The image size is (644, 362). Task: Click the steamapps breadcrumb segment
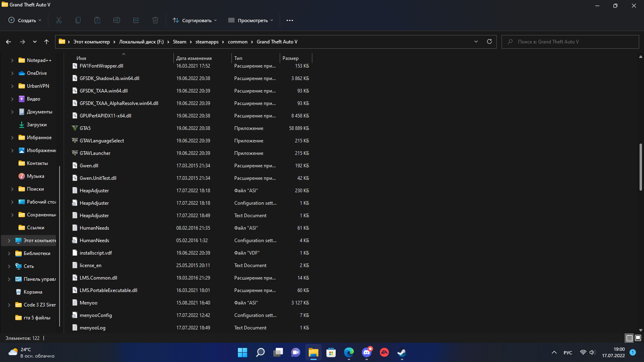pyautogui.click(x=207, y=42)
